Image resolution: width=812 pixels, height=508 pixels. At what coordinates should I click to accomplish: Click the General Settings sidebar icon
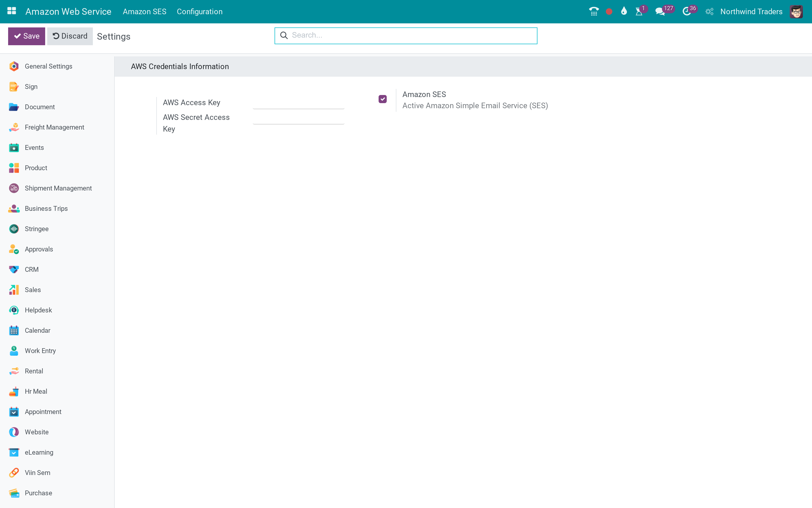[14, 67]
